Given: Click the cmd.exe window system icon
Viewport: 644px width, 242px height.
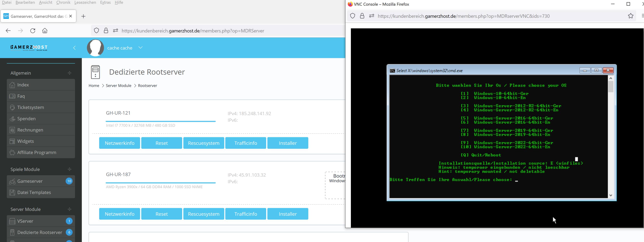Looking at the screenshot, I should click(x=392, y=71).
